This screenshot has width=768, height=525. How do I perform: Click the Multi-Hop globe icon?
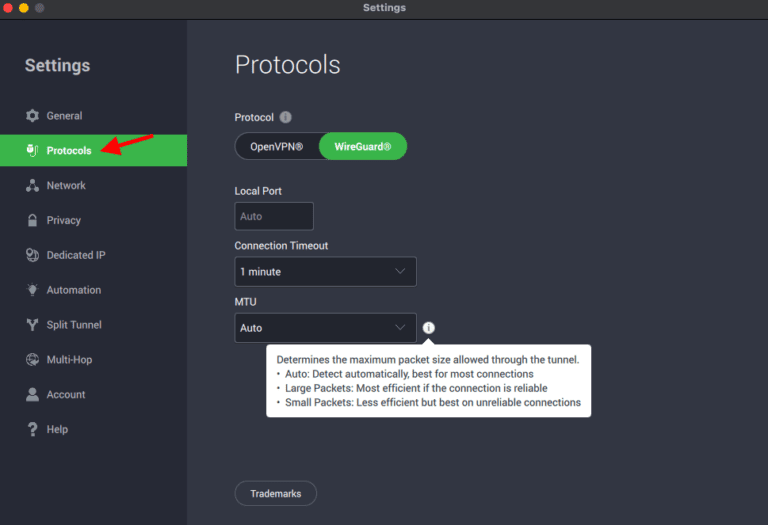pos(32,360)
